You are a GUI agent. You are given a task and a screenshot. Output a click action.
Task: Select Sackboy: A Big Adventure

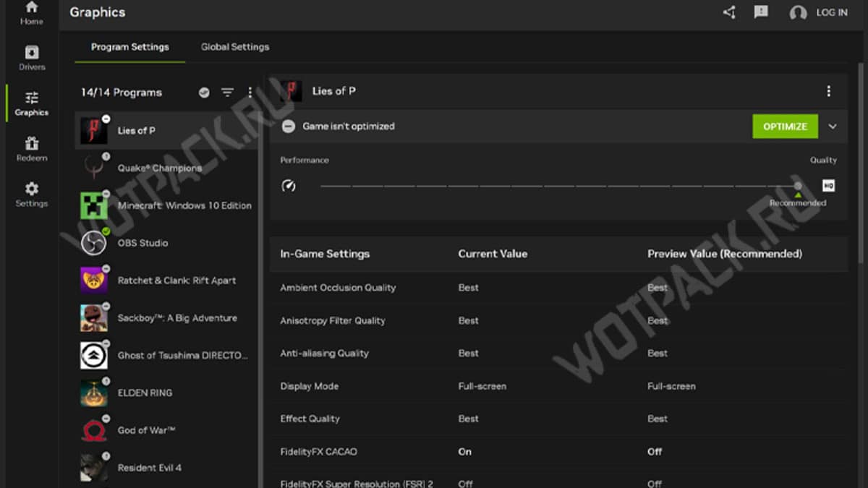(166, 318)
